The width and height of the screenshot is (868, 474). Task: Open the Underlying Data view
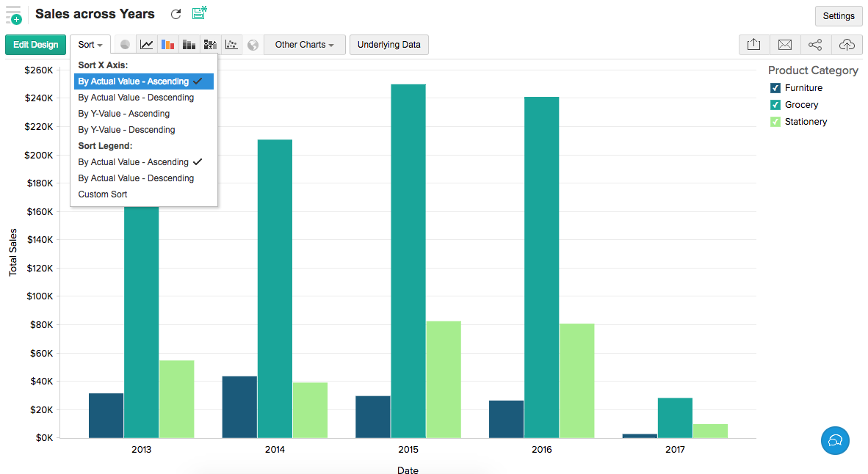[x=389, y=44]
